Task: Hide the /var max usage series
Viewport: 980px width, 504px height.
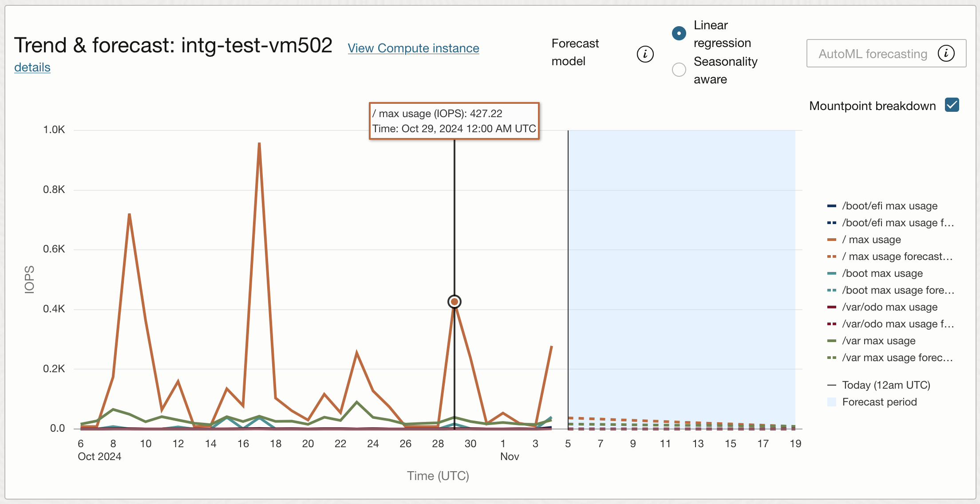Action: [x=878, y=341]
